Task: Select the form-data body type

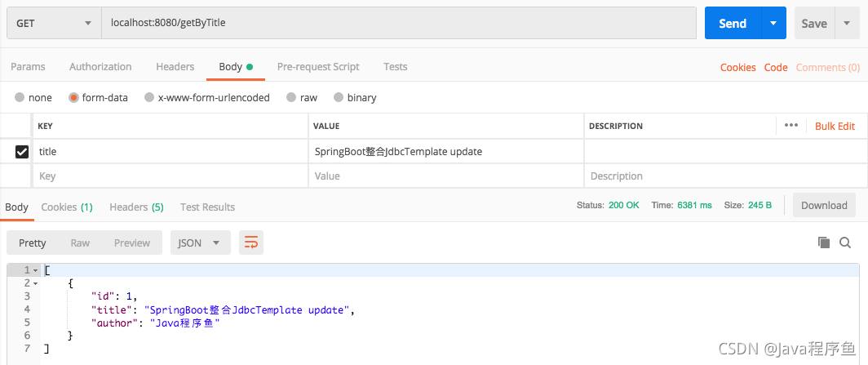Action: (x=99, y=97)
